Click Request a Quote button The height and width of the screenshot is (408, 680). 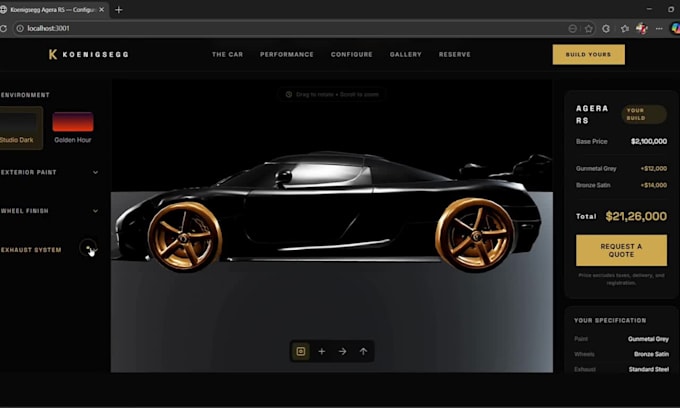[x=621, y=250]
